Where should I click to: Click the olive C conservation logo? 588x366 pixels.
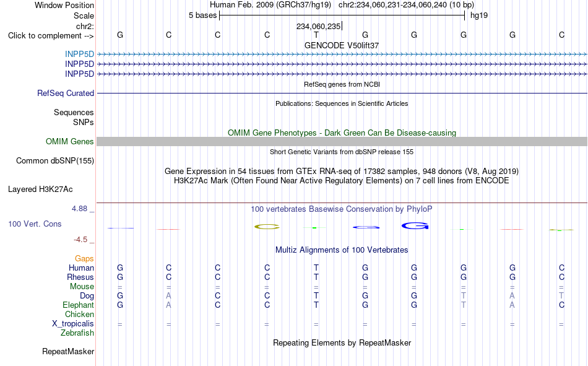click(x=267, y=227)
